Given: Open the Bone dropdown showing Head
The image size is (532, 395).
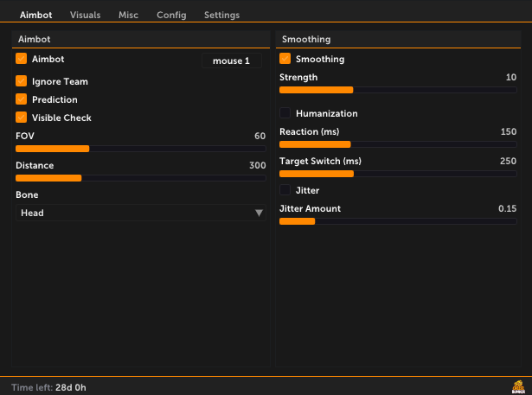Looking at the screenshot, I should pos(141,213).
